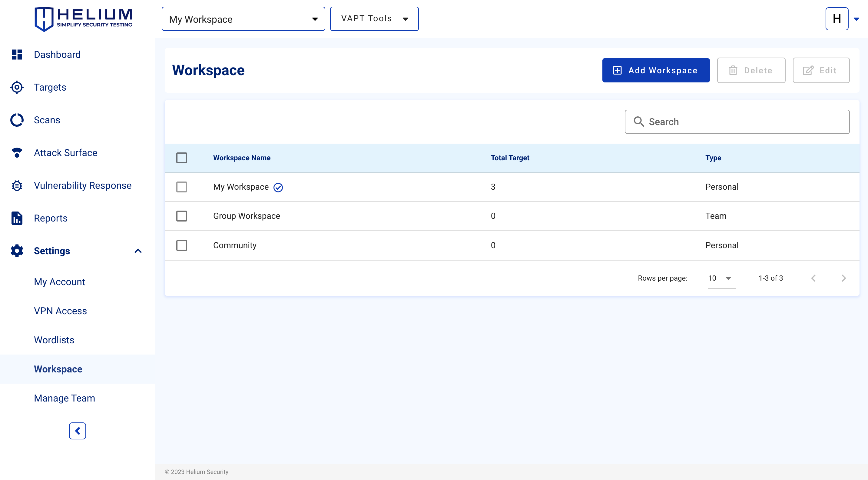Expand the VAPT Tools dropdown
Image resolution: width=868 pixels, height=480 pixels.
[x=374, y=19]
